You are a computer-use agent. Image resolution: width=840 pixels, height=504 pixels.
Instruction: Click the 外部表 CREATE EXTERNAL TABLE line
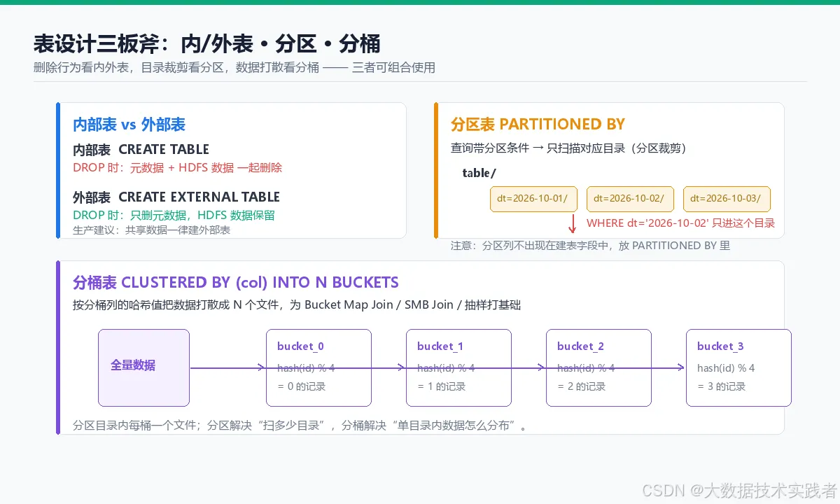pyautogui.click(x=176, y=197)
